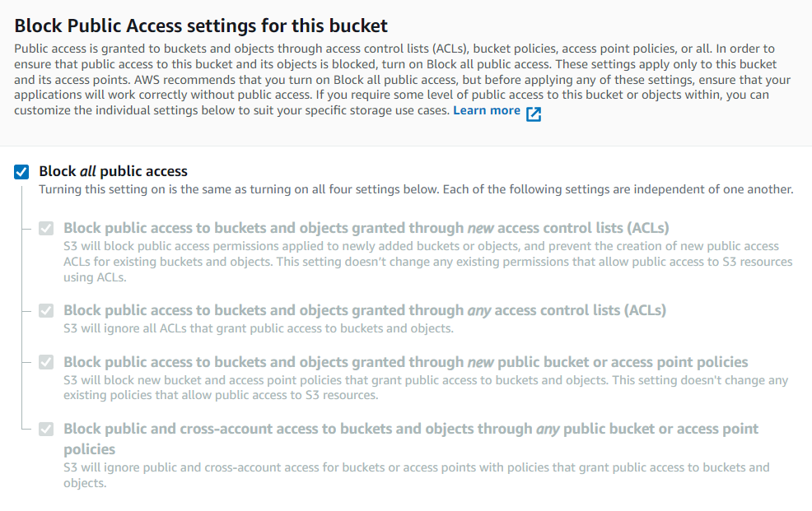This screenshot has height=511, width=812.
Task: Toggle the checkbox for any access control lists
Action: [46, 310]
